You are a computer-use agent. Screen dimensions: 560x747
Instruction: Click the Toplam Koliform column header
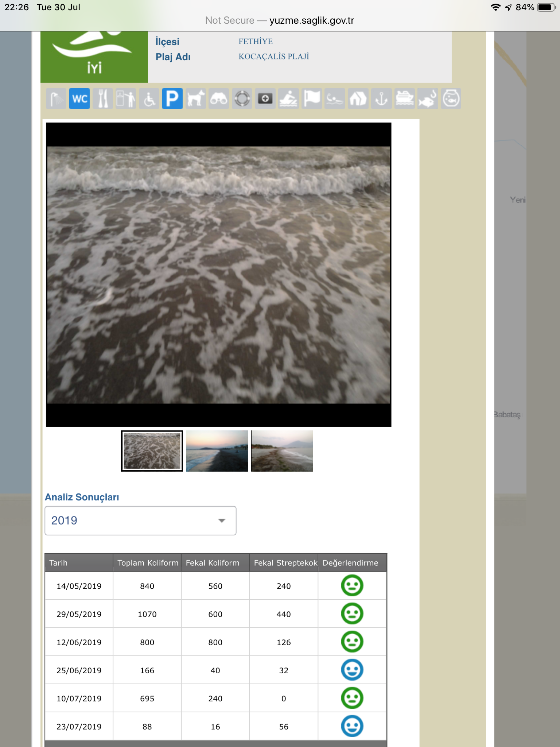(x=147, y=563)
